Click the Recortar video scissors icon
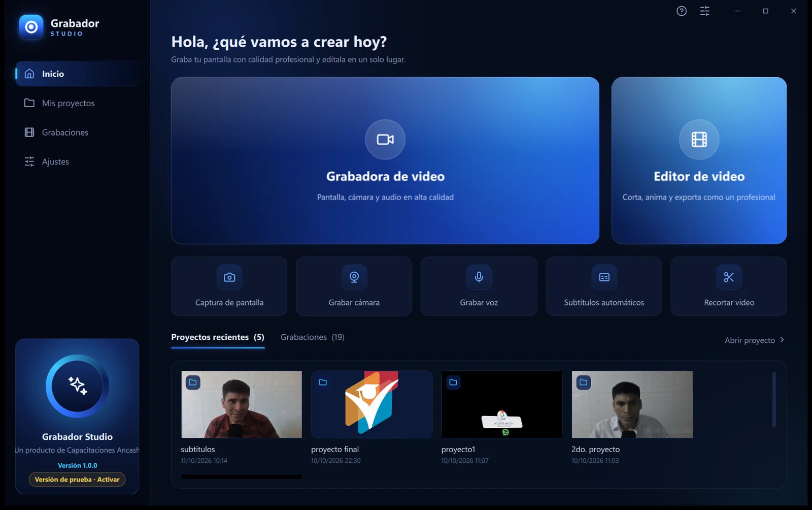 tap(729, 277)
